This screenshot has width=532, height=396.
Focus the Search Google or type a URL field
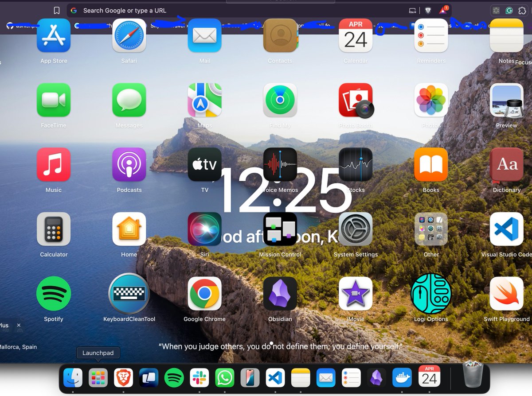(259, 11)
